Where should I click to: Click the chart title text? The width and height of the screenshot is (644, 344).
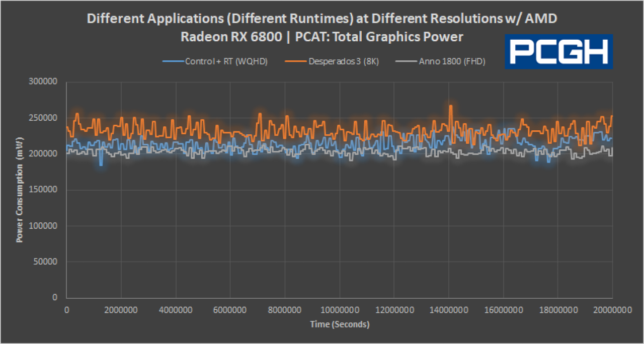[x=322, y=27]
